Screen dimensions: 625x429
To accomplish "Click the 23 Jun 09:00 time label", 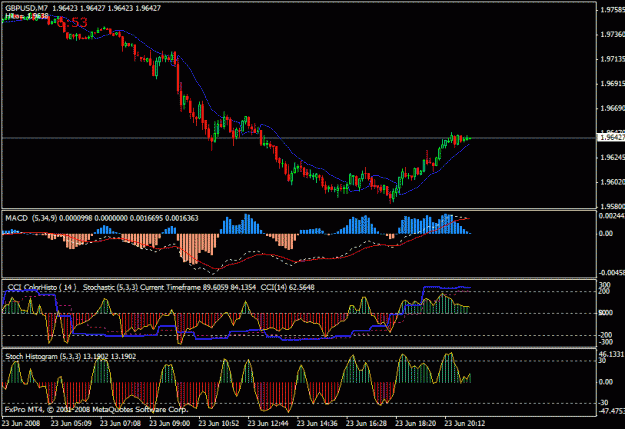I will point(169,423).
